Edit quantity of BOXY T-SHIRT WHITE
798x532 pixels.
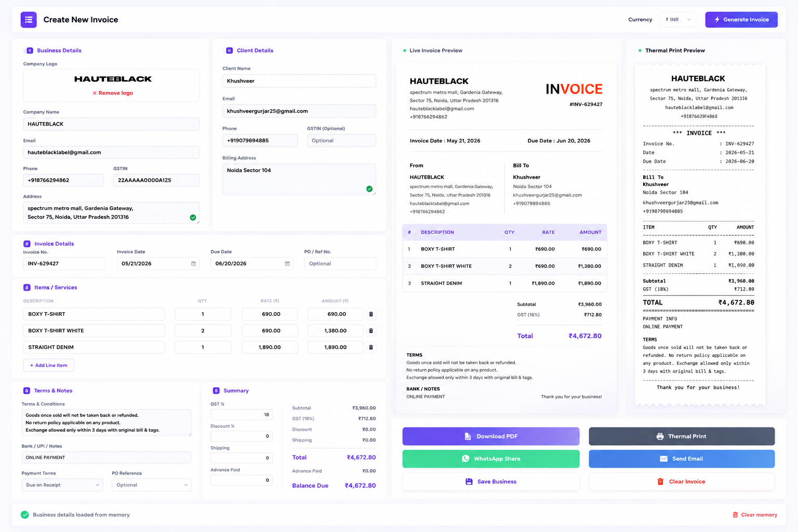point(203,331)
